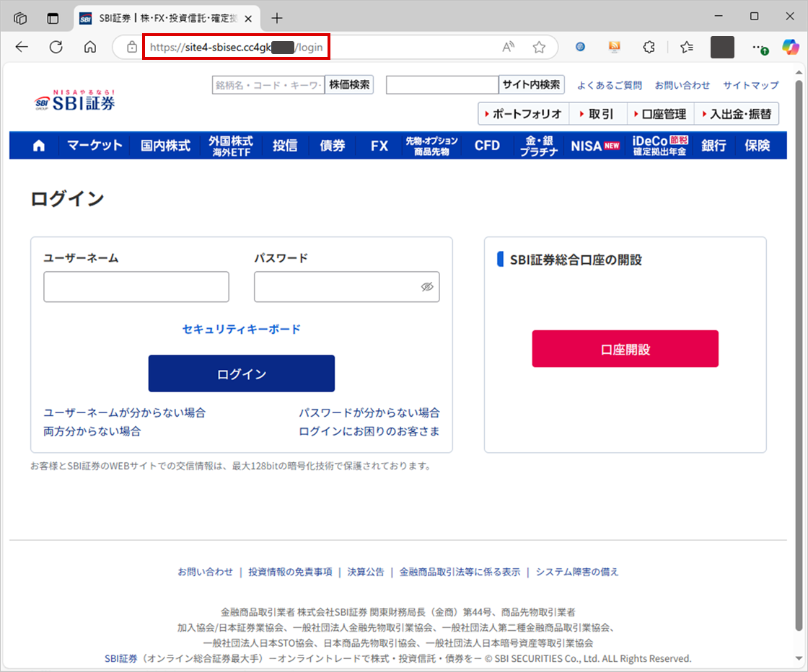Open the blue globe extension icon
This screenshot has width=808, height=672.
tap(580, 48)
